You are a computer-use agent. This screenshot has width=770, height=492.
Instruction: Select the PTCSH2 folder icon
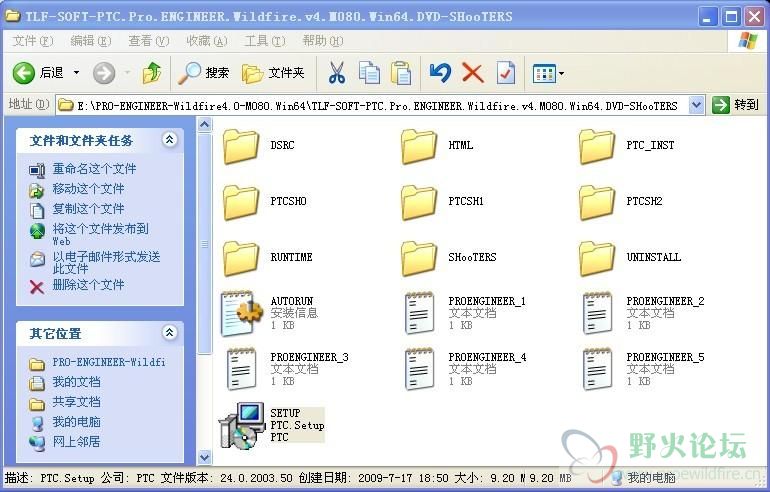[596, 202]
